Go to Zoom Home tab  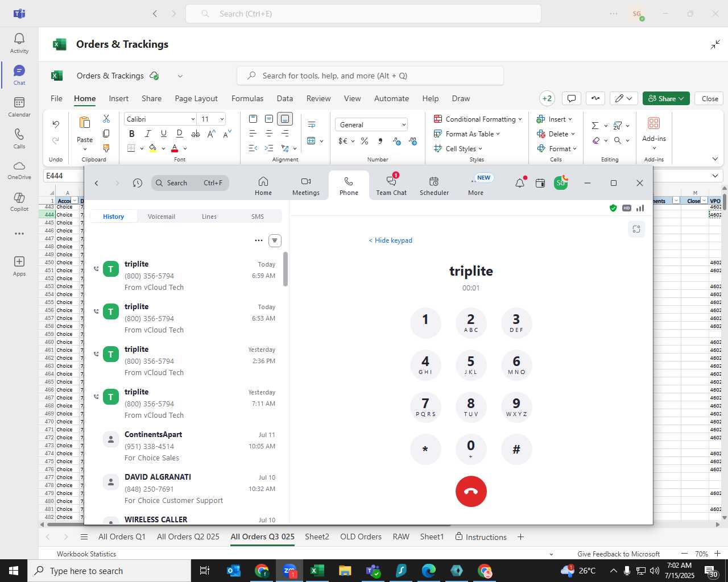(263, 185)
